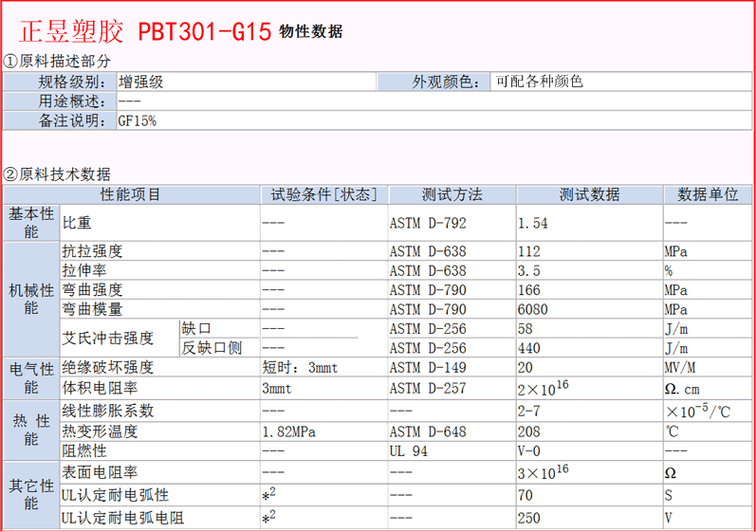Viewport: 756px width, 532px height.
Task: Select the 规格级别 value cell 增强级
Action: [140, 83]
